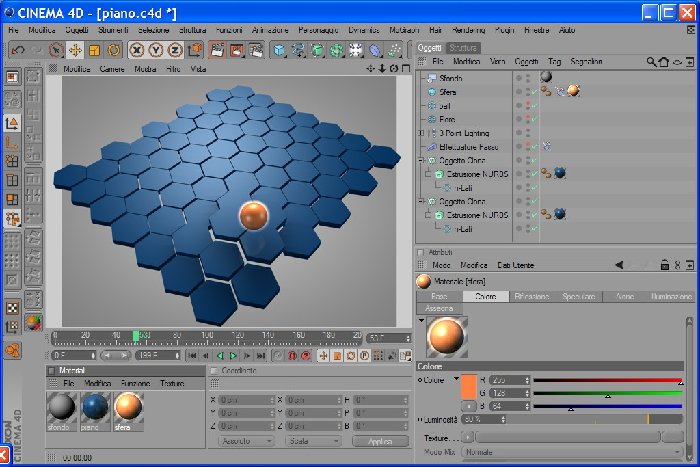Open the color mode arrow next to Colore
The image size is (700, 467).
456,379
